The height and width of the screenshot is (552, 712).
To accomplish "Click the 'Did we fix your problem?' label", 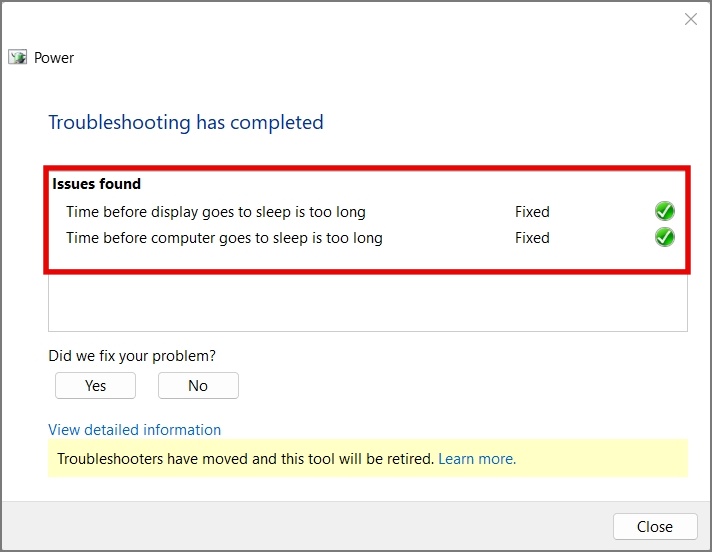I will point(132,355).
